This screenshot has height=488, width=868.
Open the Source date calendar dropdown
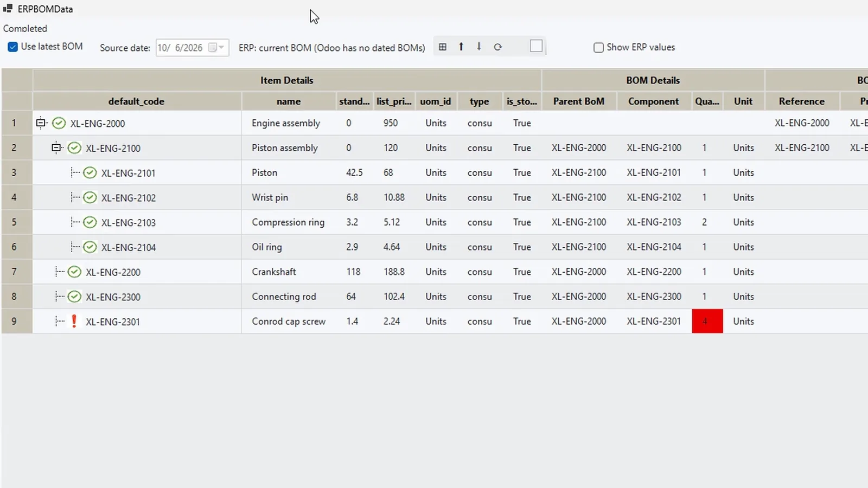click(217, 48)
